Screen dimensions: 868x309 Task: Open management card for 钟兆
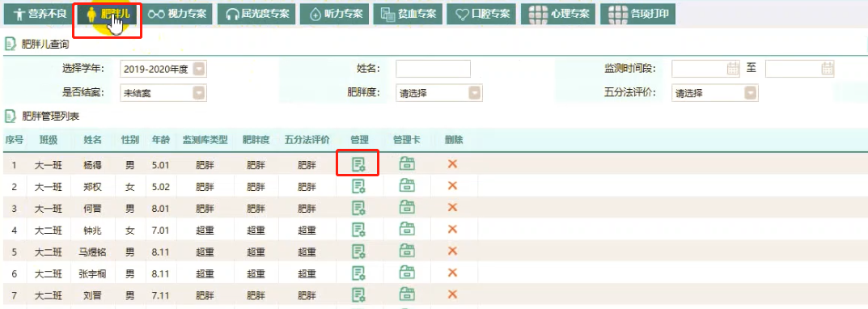click(407, 229)
